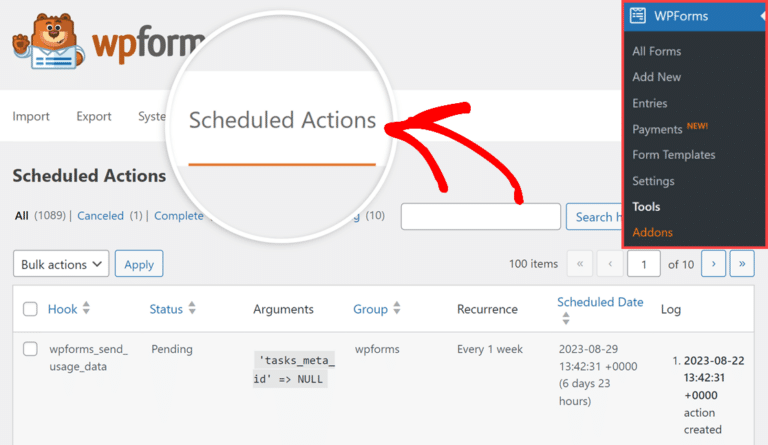This screenshot has width=768, height=445.
Task: Select Form Templates menu item
Action: click(673, 155)
